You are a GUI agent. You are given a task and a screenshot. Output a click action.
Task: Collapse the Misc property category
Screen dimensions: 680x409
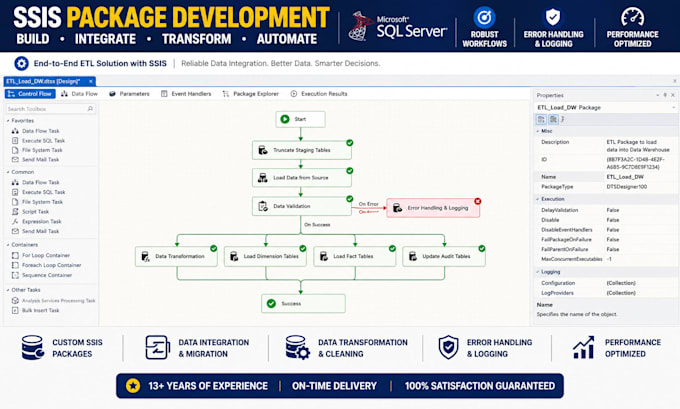pos(538,131)
